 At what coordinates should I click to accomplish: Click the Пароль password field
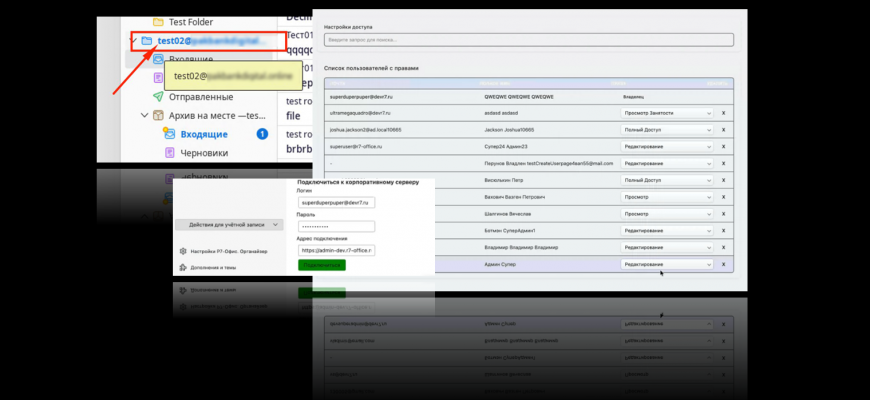point(336,227)
